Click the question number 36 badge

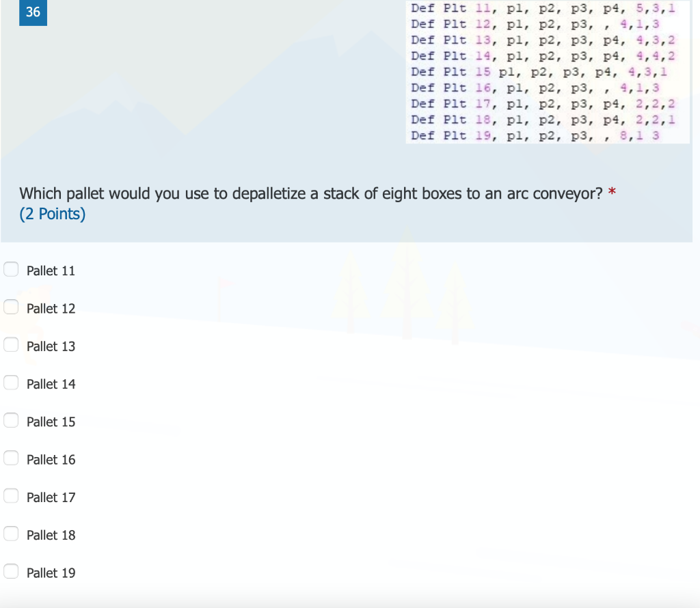click(x=33, y=13)
